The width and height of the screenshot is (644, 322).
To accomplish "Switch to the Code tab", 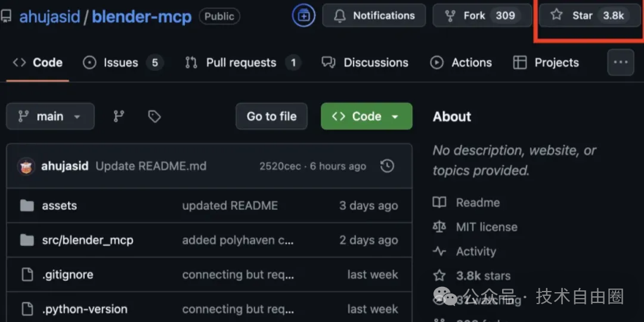I will pos(38,63).
